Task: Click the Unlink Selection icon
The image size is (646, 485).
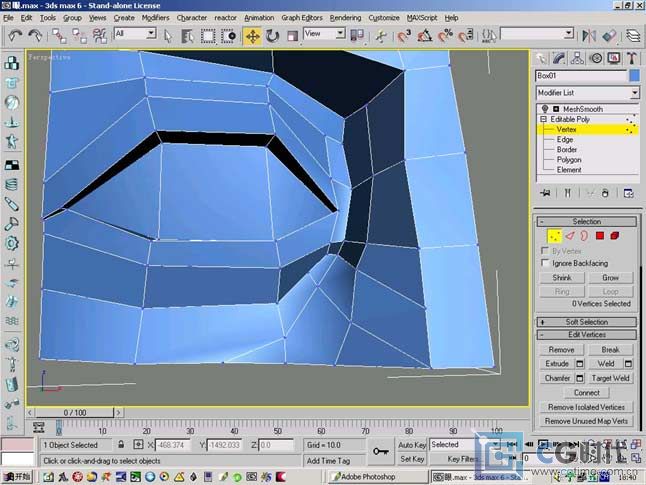Action: (79, 36)
